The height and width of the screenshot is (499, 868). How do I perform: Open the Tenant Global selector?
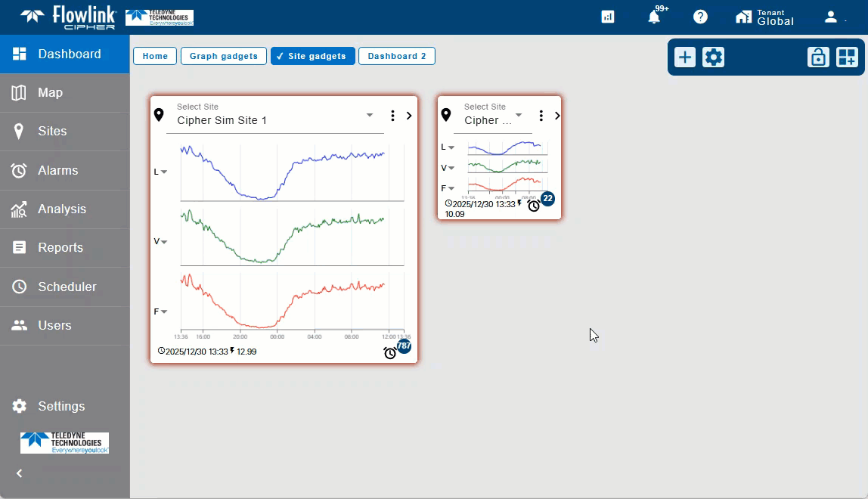coord(765,17)
